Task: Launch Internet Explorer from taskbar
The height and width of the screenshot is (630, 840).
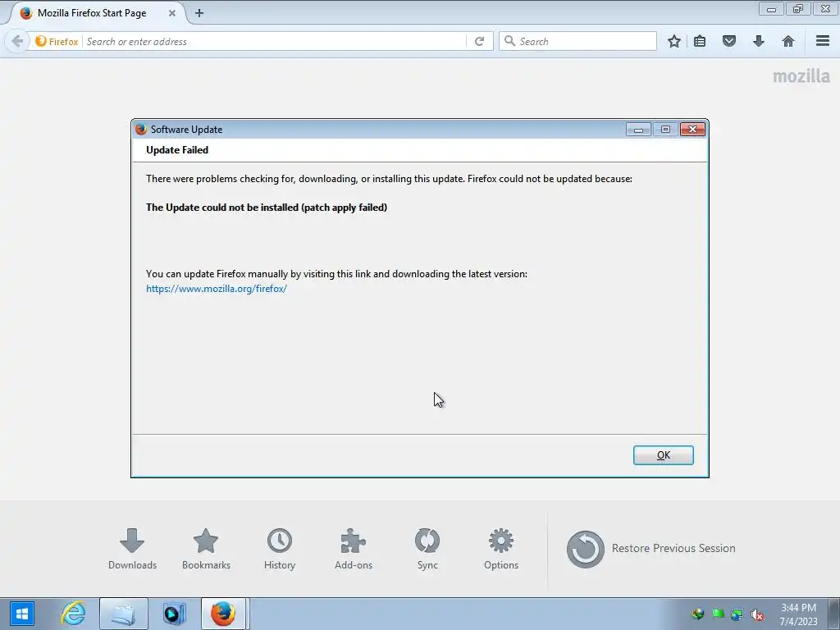Action: (x=73, y=614)
